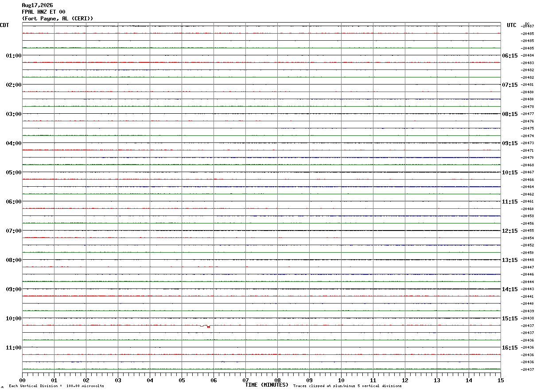The height and width of the screenshot is (392, 536).
Task: Click the Each Vertical Division microvolts note
Action: pyautogui.click(x=56, y=386)
